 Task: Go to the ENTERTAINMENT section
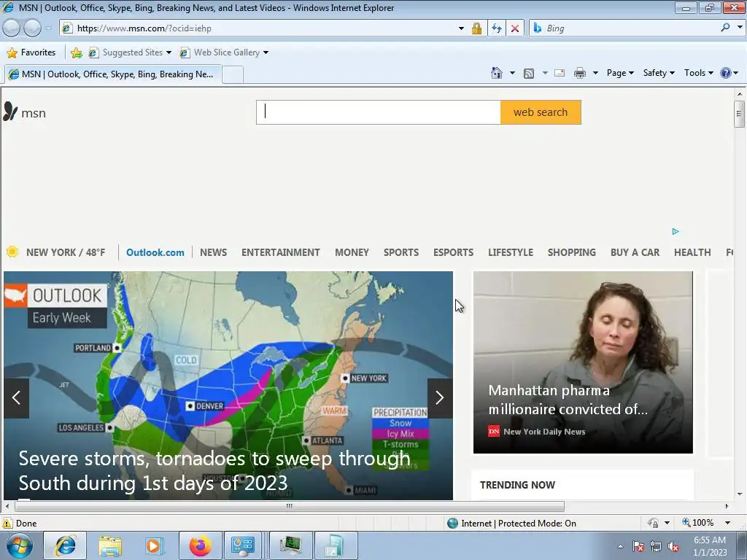pyautogui.click(x=281, y=252)
